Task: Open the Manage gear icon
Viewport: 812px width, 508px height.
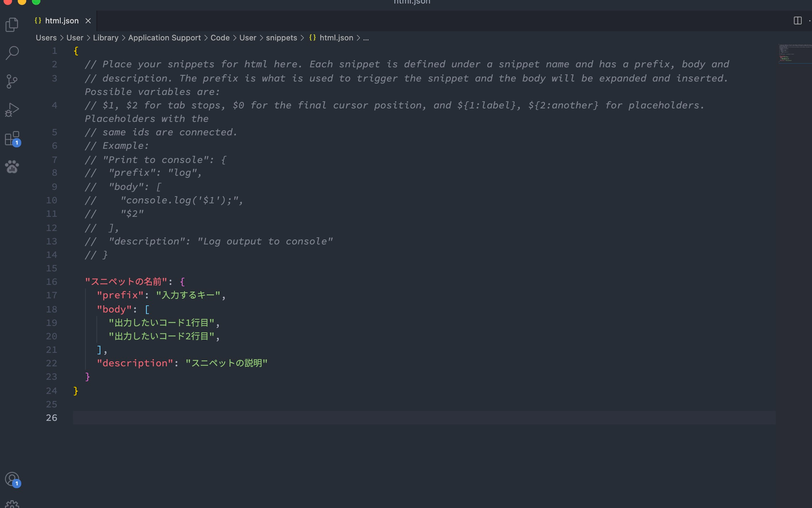Action: [x=12, y=504]
